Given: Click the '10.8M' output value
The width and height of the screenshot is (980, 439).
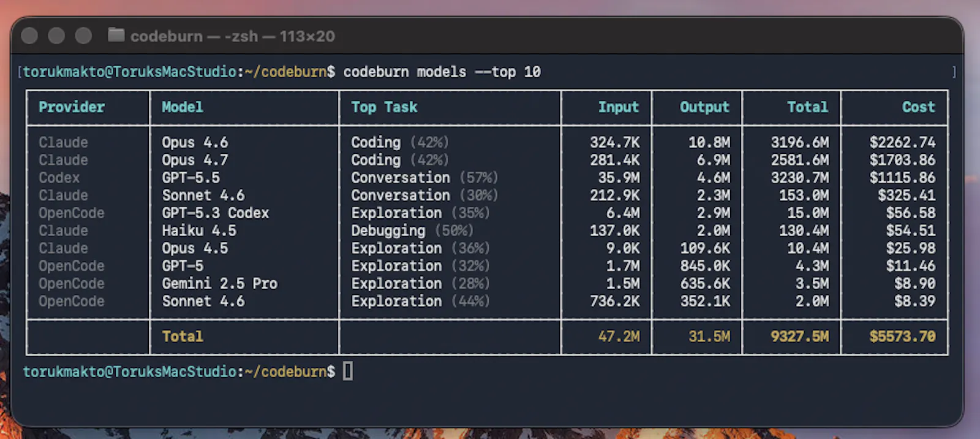Looking at the screenshot, I should 709,142.
